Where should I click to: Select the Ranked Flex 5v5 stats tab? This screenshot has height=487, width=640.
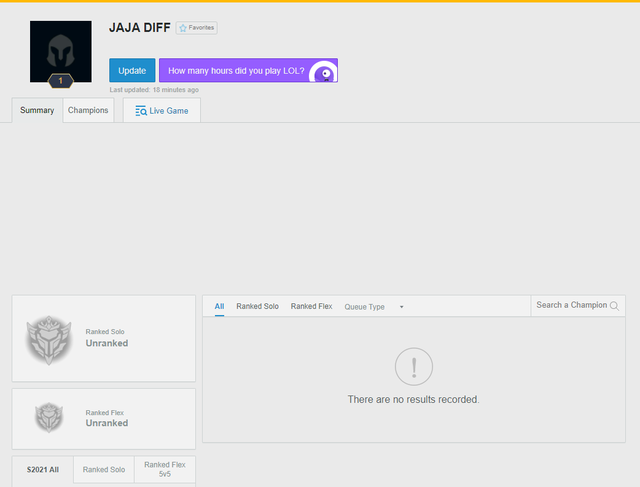[x=165, y=469]
